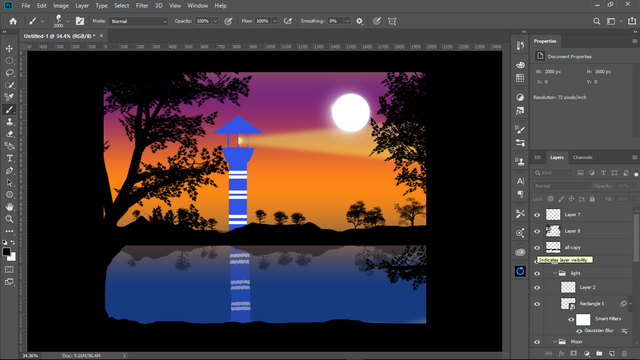Select the Hand tool

click(x=9, y=207)
